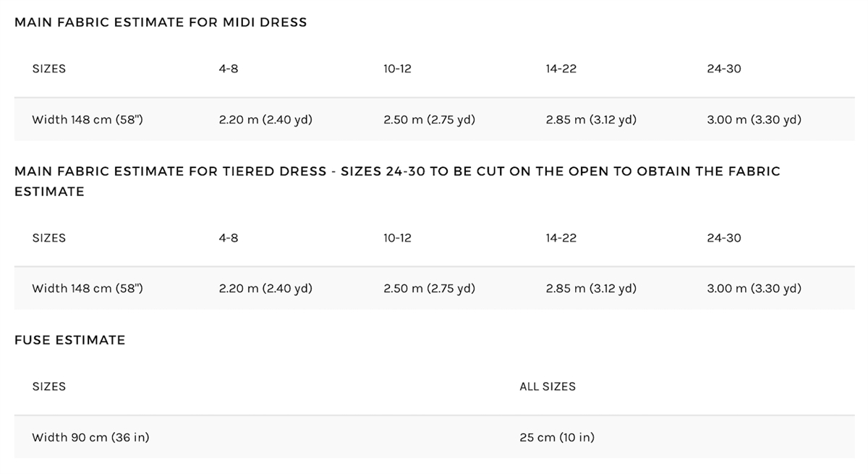Select 2.85 m (3.12 yd) in midi dress table
Image resolution: width=868 pixels, height=474 pixels.
(591, 119)
